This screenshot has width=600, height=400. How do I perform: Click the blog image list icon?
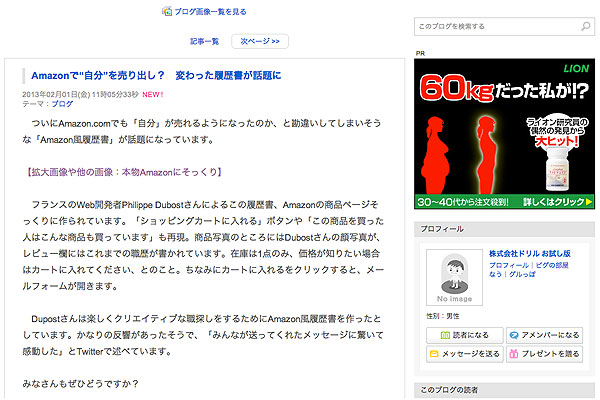point(166,11)
